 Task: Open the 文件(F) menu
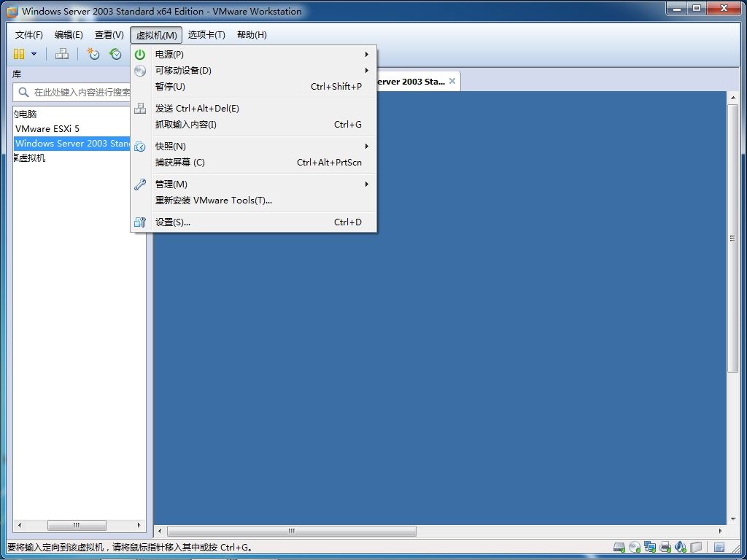point(29,35)
